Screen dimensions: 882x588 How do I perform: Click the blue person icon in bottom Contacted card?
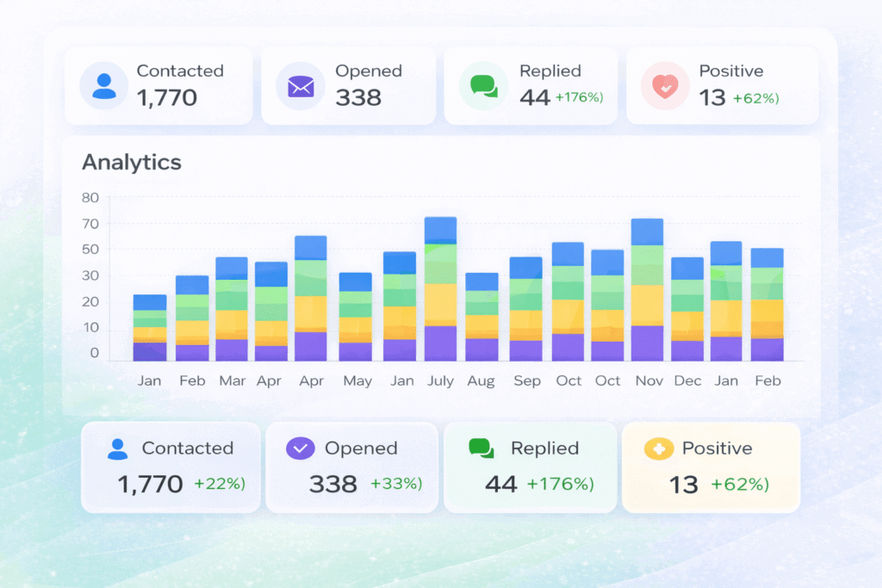coord(118,449)
